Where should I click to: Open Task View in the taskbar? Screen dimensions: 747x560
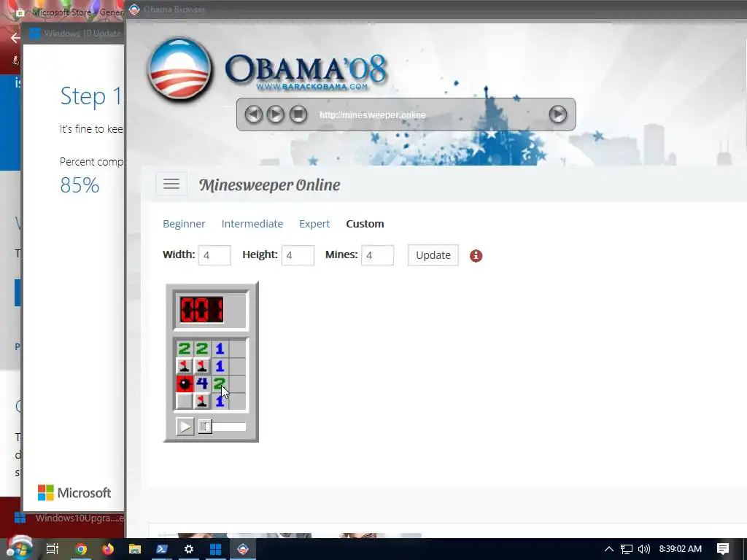tap(53, 549)
